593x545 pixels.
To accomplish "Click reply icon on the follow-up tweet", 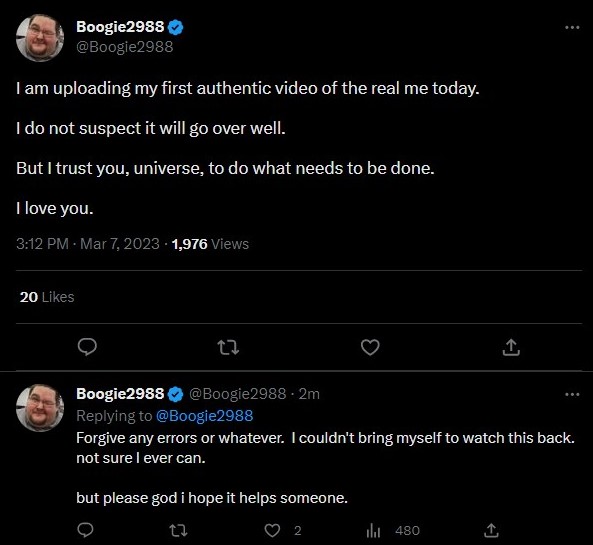I will click(x=85, y=530).
